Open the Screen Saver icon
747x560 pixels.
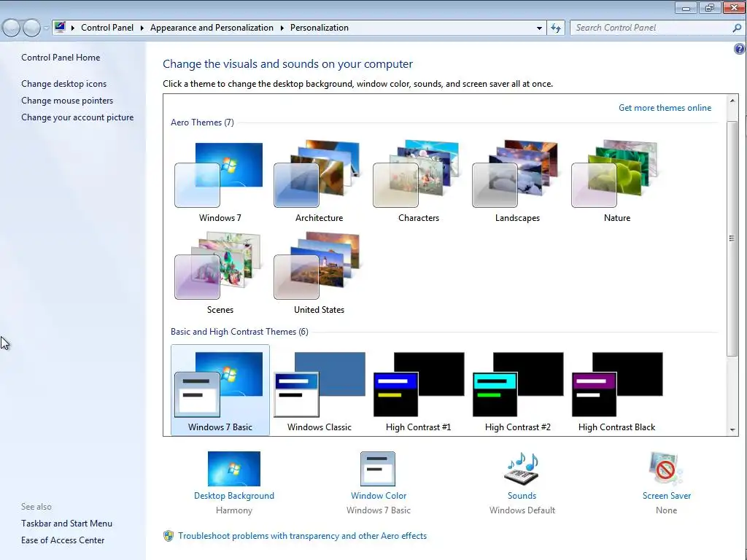pos(665,469)
